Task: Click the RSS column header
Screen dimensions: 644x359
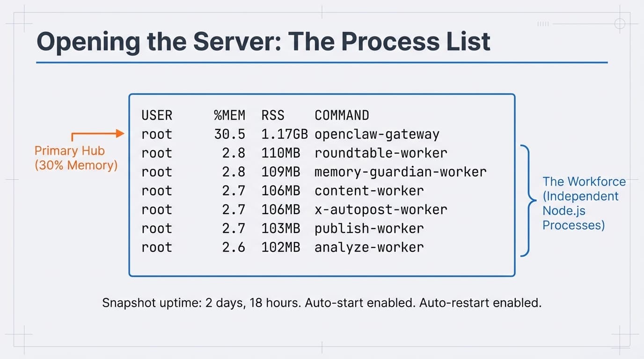Action: pos(273,115)
